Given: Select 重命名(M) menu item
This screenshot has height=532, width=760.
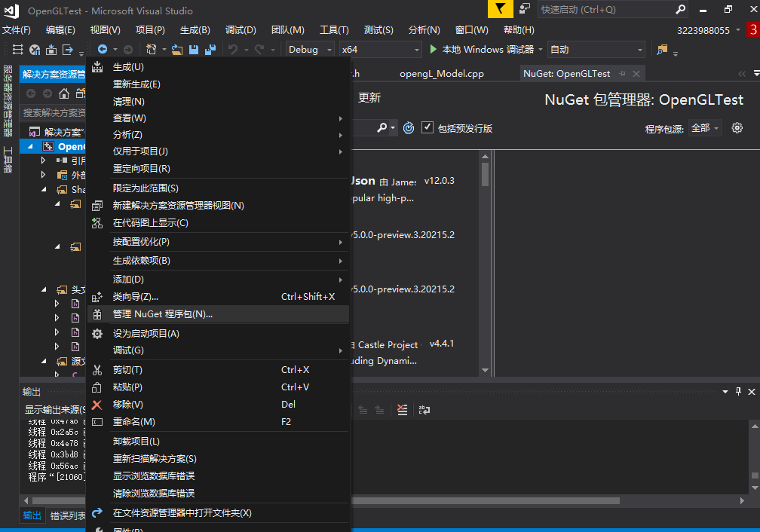Looking at the screenshot, I should click(x=218, y=422).
